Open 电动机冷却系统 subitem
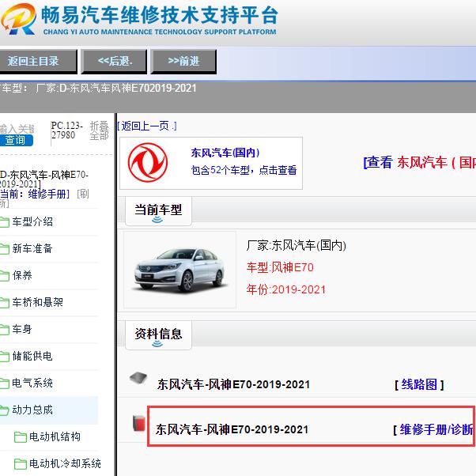This screenshot has height=476, width=476. pyautogui.click(x=66, y=464)
